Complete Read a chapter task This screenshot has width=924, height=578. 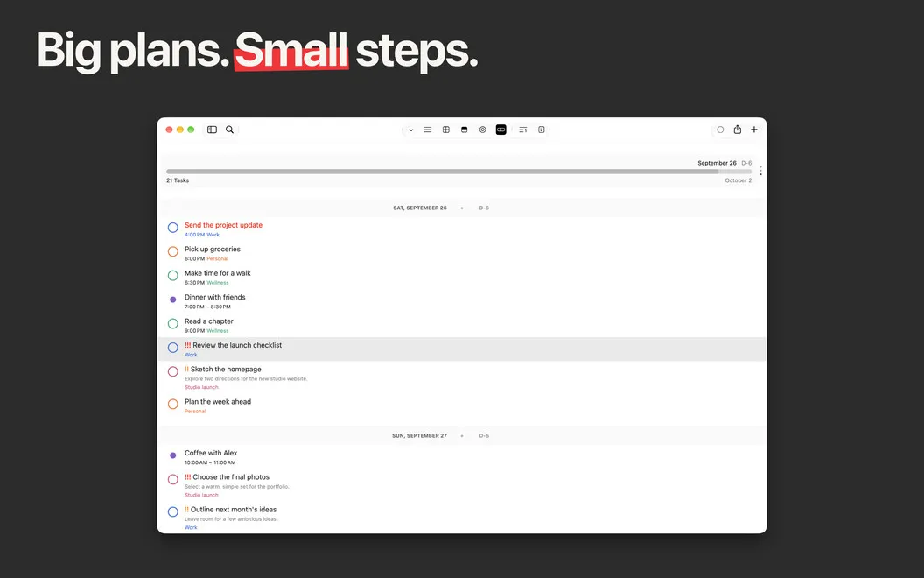click(172, 323)
